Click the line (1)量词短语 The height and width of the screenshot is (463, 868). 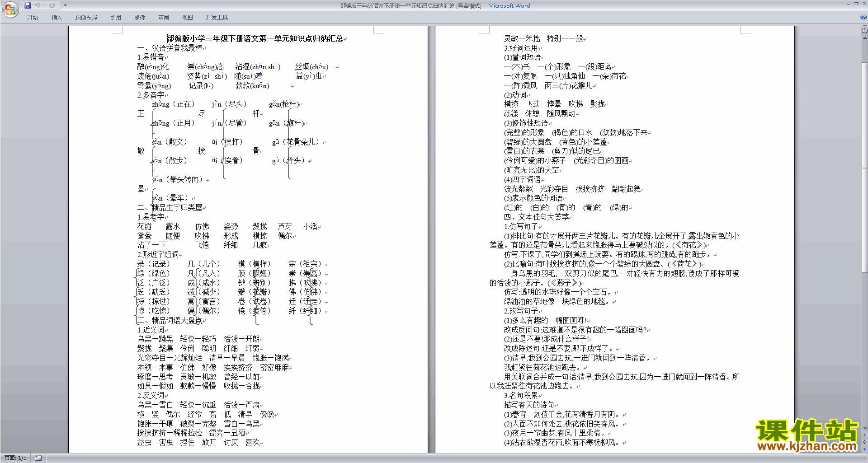click(x=522, y=57)
